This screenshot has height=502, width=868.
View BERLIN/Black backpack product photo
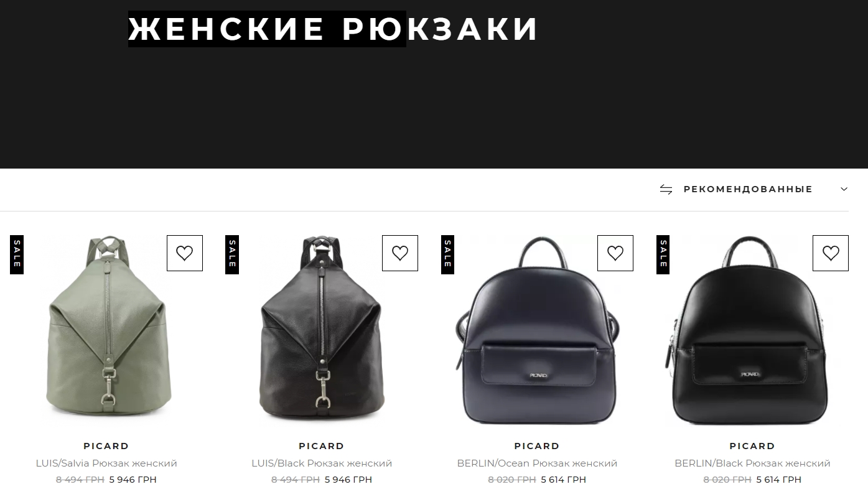coord(752,330)
